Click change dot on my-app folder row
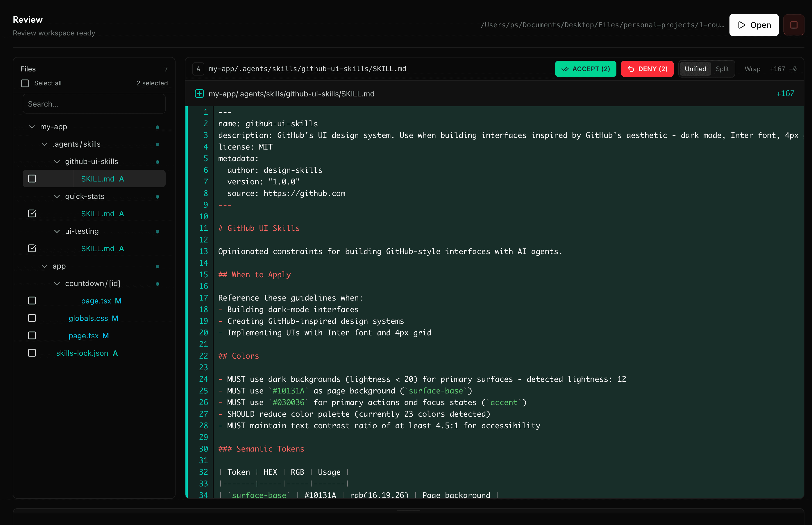The width and height of the screenshot is (812, 525). coord(157,127)
